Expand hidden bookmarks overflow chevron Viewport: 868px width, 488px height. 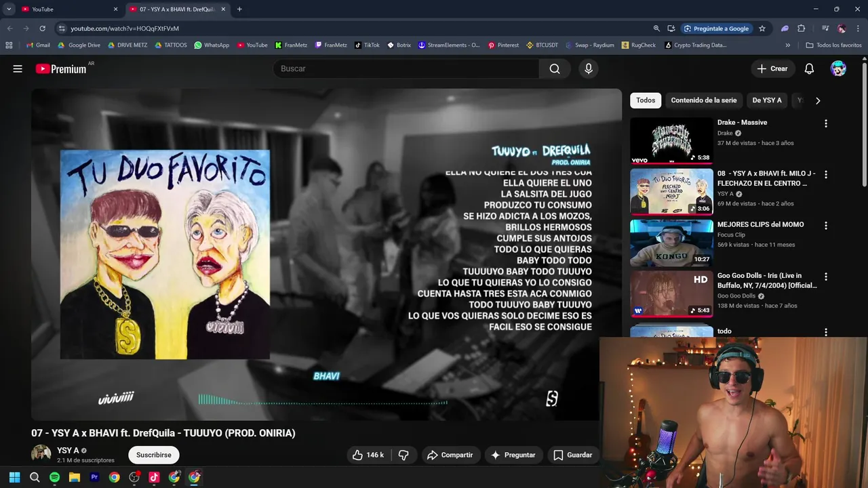tap(788, 45)
